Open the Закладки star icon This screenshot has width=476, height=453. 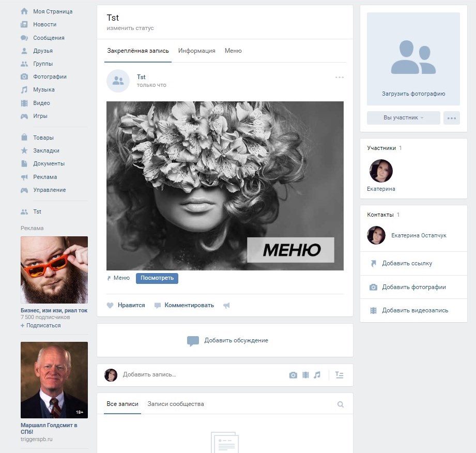click(x=24, y=150)
